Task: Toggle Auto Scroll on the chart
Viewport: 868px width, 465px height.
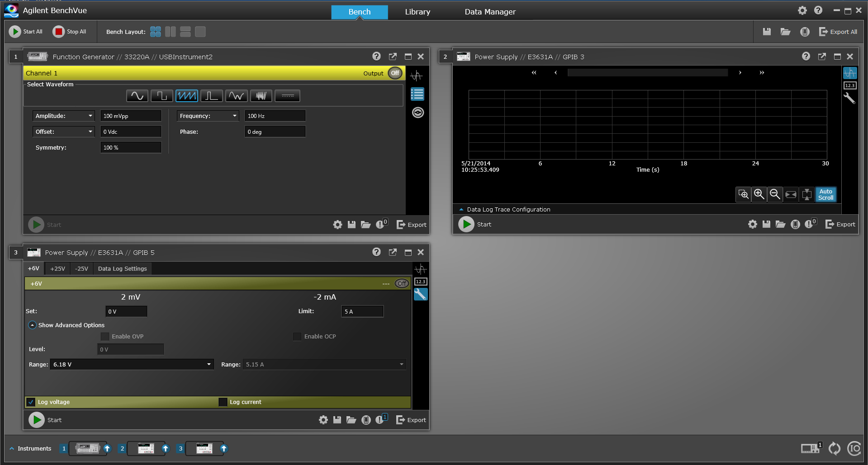Action: [x=826, y=194]
